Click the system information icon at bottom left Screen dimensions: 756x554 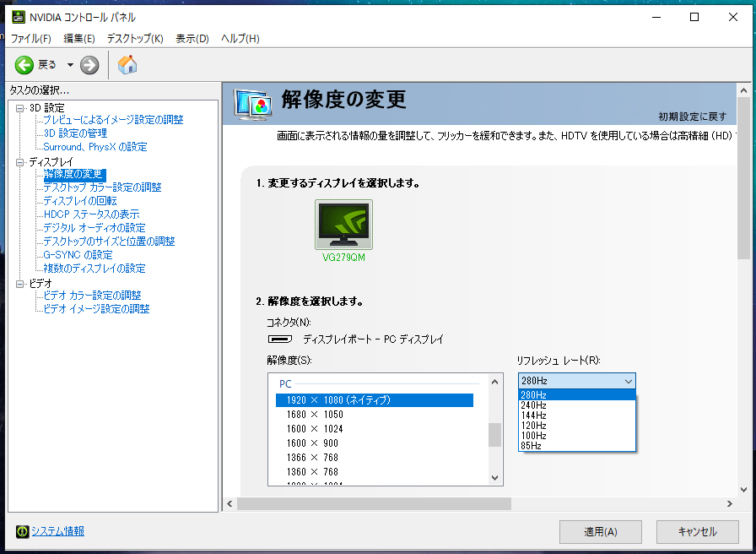22,531
